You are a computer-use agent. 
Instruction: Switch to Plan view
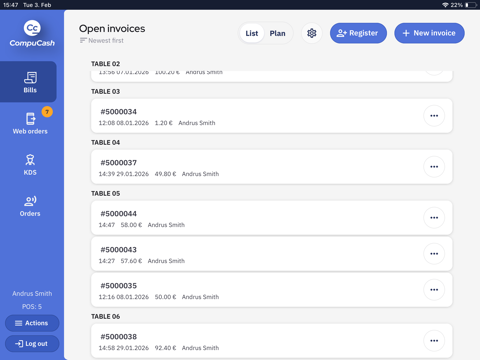[277, 33]
